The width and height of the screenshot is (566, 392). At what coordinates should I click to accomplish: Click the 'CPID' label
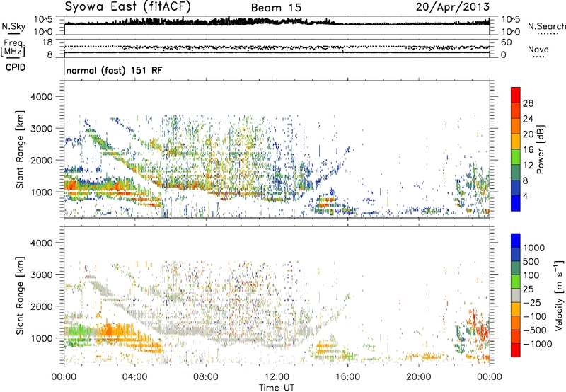[16, 67]
